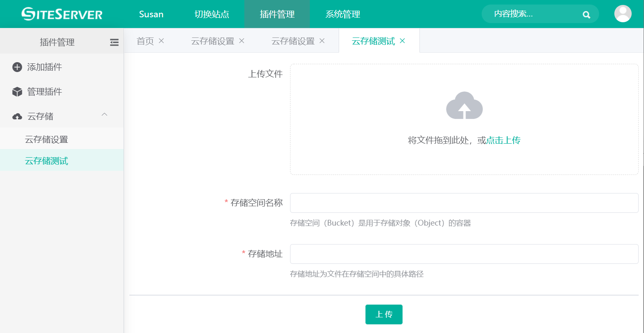Select 云存储测试 in the sidebar submenu

(x=47, y=161)
